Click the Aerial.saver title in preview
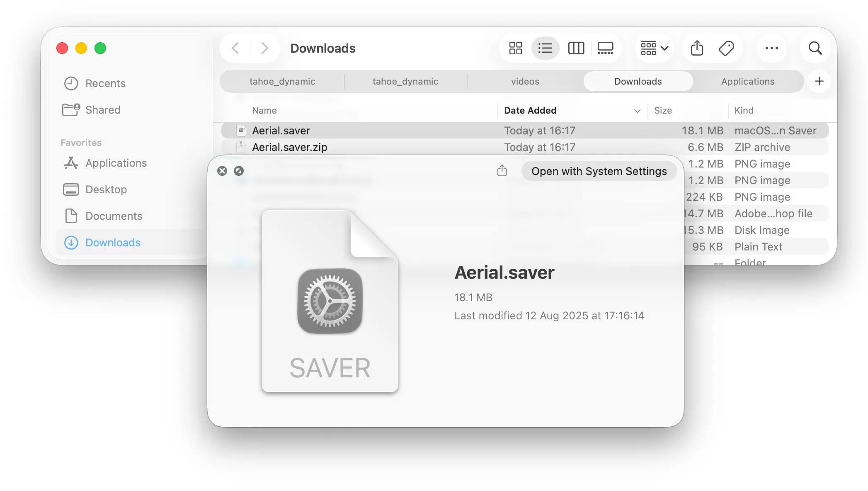Image resolution: width=868 pixels, height=491 pixels. coord(504,272)
